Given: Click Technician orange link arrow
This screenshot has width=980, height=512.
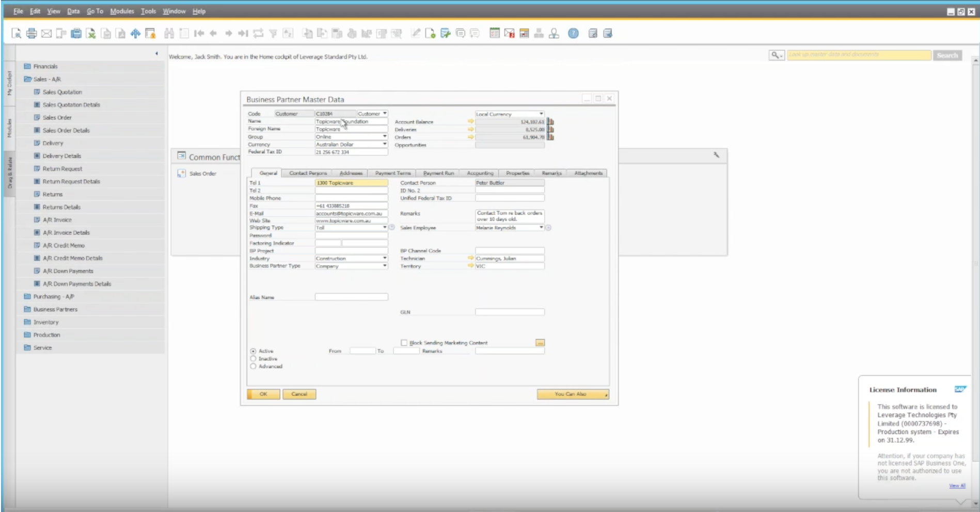Looking at the screenshot, I should [x=470, y=258].
